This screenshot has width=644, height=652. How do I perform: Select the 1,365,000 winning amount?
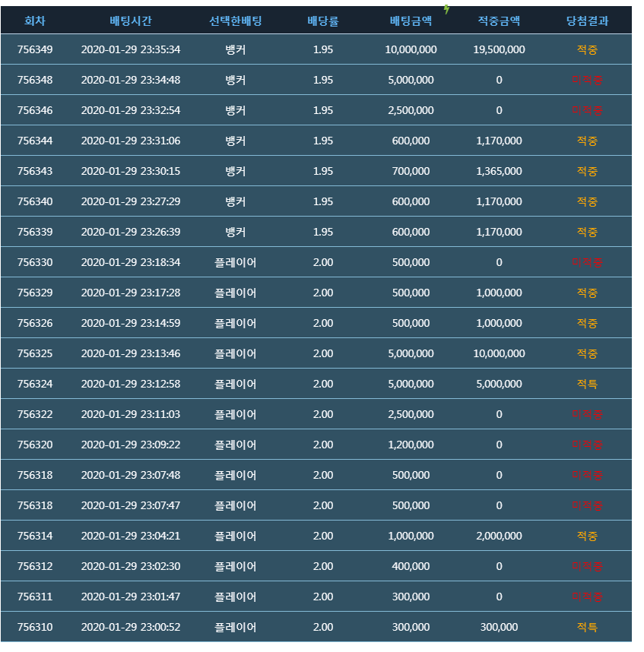(x=499, y=171)
